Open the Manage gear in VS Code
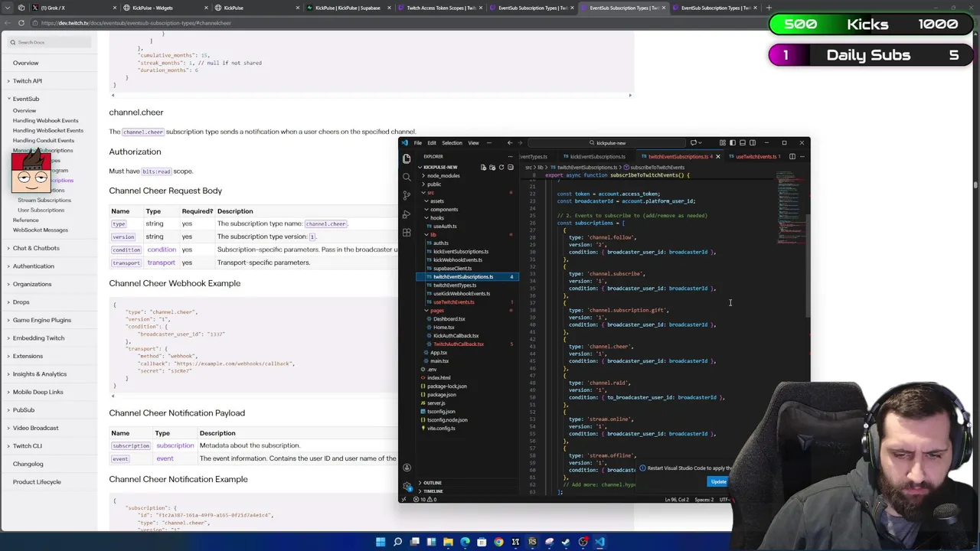 407,486
